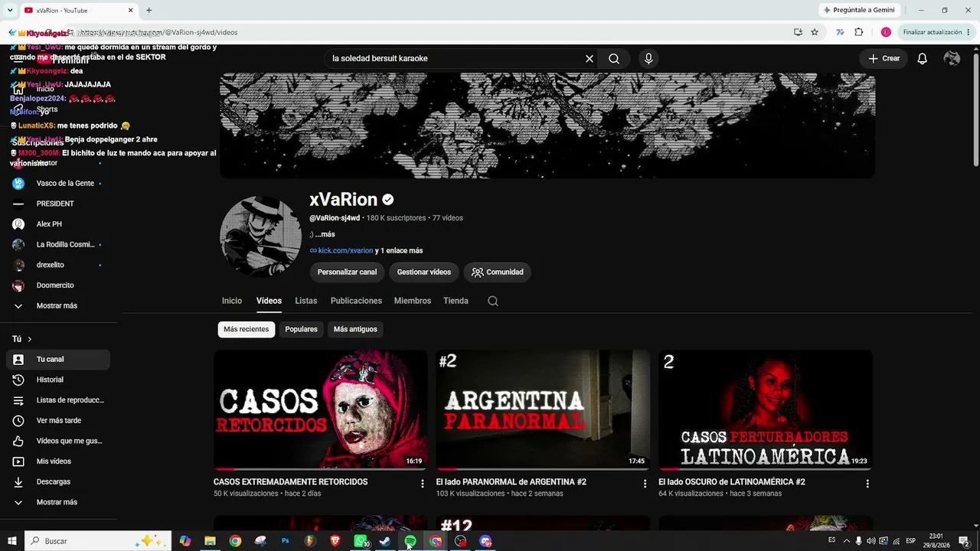Open options menu for El lado PARANORMAL de ARGENTINA #2
Screen dimensions: 980x551
645,484
